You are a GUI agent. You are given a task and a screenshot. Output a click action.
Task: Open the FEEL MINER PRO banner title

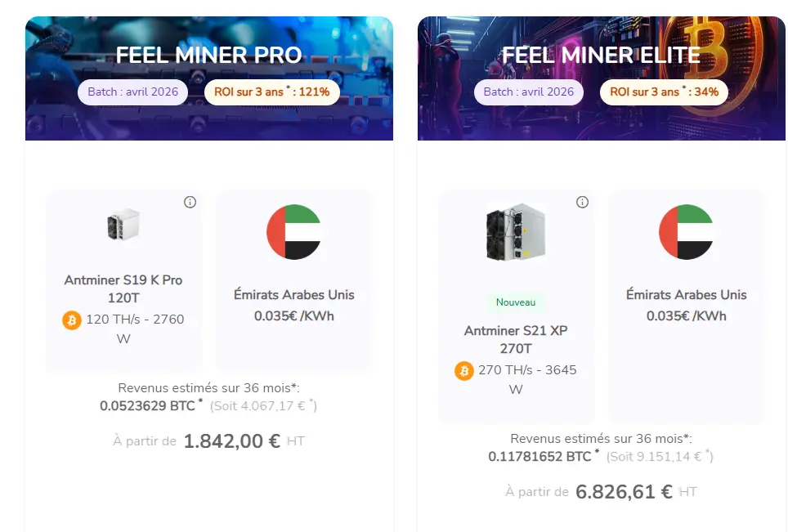pos(209,55)
